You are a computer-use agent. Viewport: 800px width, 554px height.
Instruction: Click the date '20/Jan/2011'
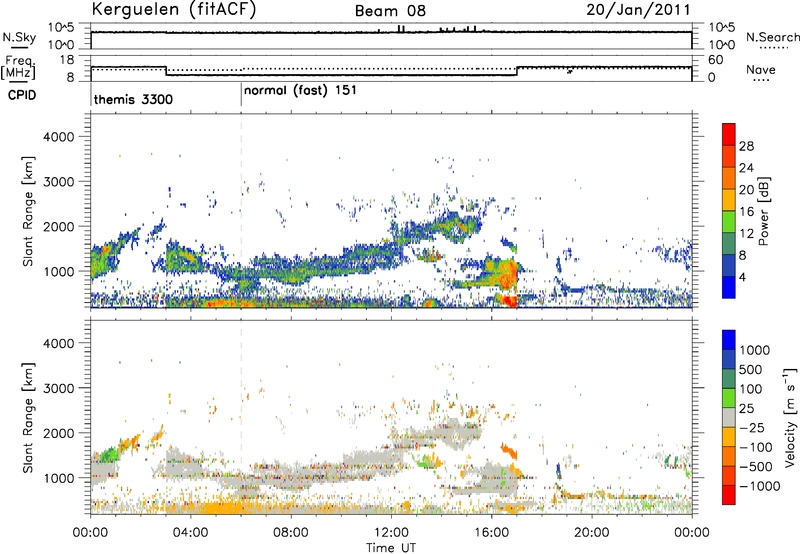pos(638,10)
